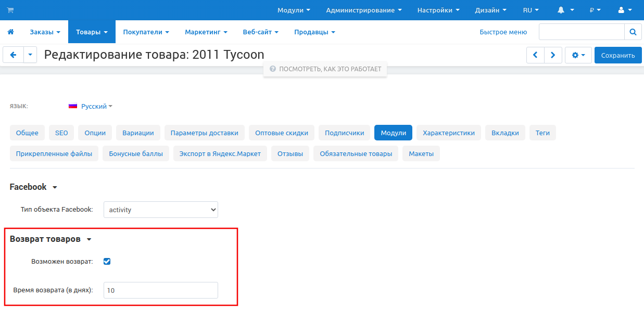Image resolution: width=644 pixels, height=310 pixels.
Task: Click the search magnifier icon
Action: click(633, 32)
